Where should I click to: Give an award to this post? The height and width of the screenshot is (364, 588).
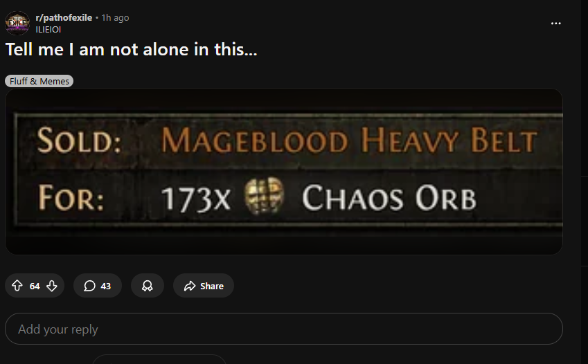[x=148, y=286]
